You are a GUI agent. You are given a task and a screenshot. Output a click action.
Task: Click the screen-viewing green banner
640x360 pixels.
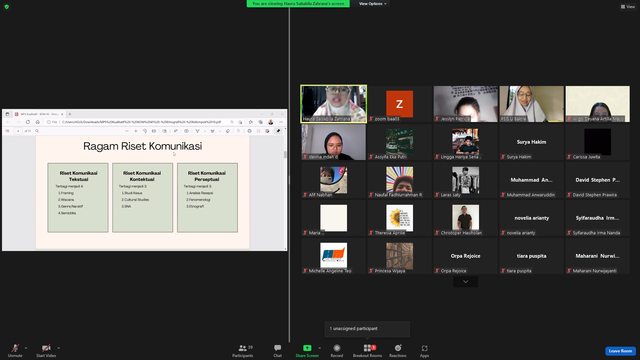coord(298,4)
